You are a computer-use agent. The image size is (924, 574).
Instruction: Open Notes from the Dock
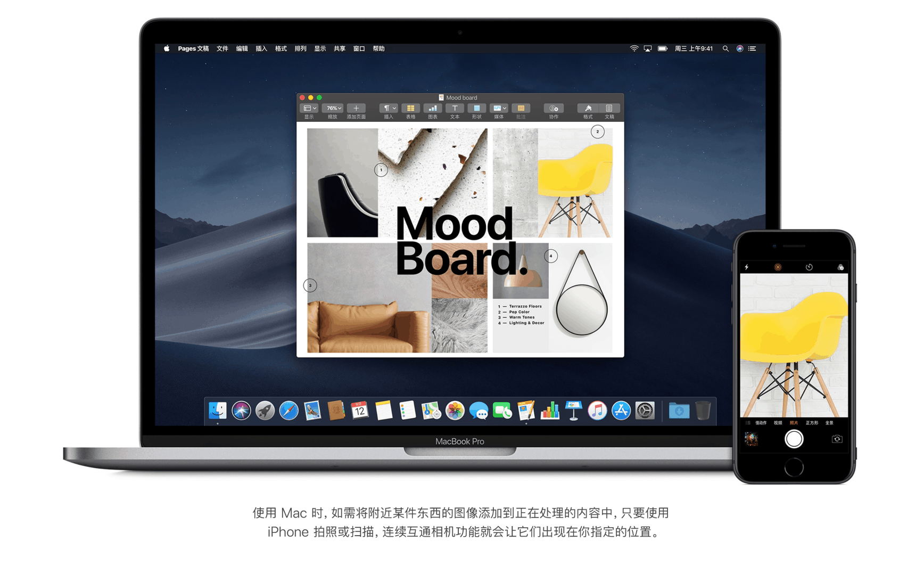[384, 411]
